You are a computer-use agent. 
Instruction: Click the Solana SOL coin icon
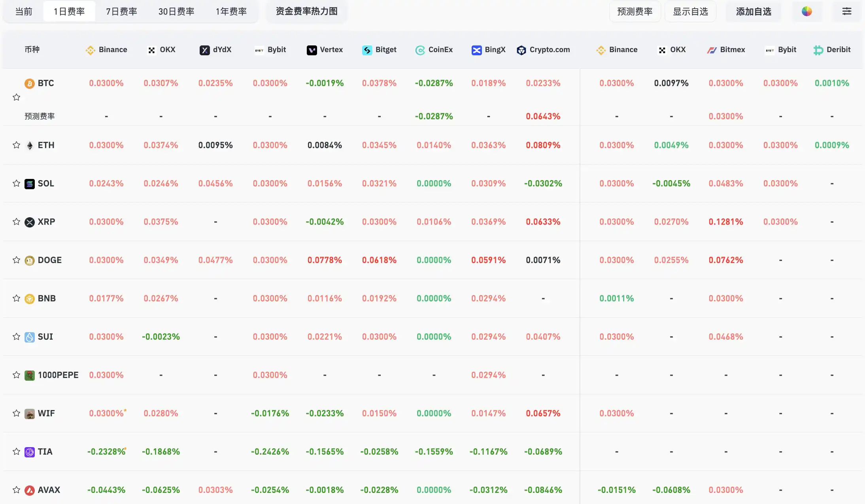click(30, 184)
